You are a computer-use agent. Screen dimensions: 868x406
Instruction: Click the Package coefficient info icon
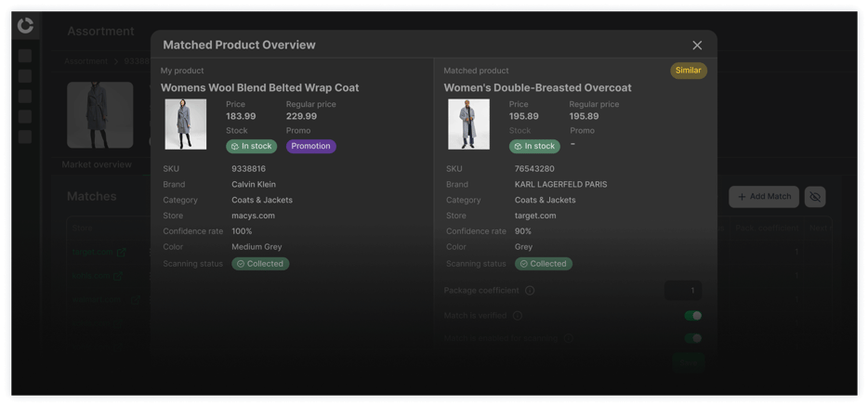pyautogui.click(x=530, y=291)
